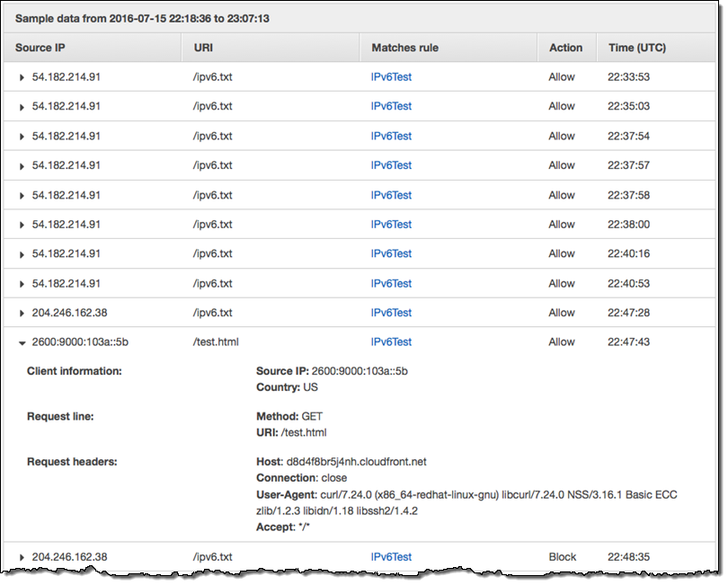This screenshot has width=728, height=585.
Task: Click the URI column header
Action: point(204,48)
